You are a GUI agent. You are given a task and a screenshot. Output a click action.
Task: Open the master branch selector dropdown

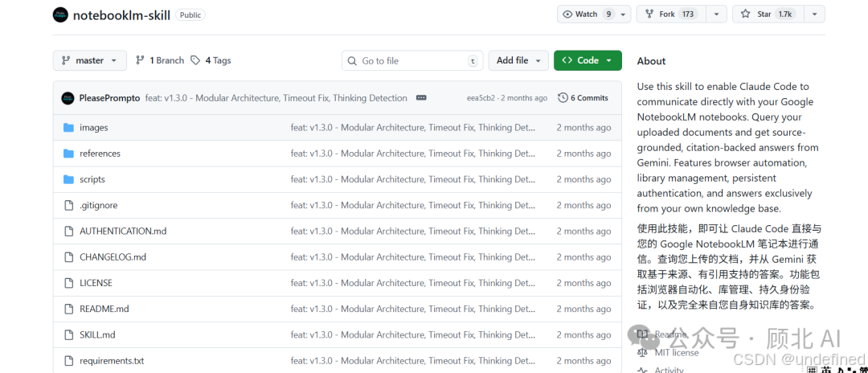pyautogui.click(x=90, y=60)
